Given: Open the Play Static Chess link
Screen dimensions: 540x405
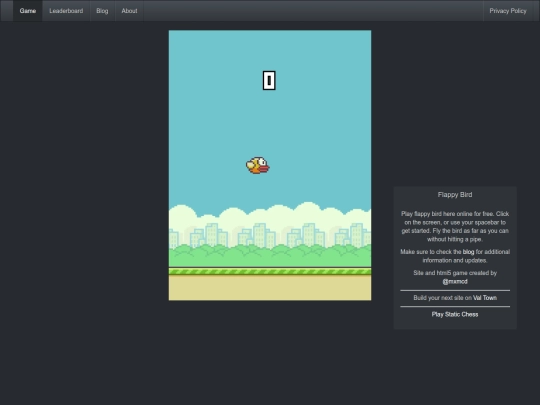Looking at the screenshot, I should click(x=455, y=314).
